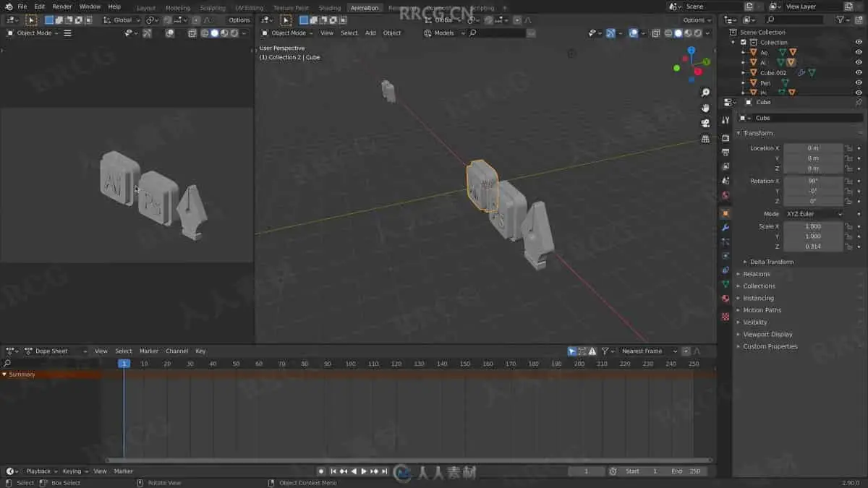
Task: Toggle Only Show Errors warning icon
Action: pos(592,351)
